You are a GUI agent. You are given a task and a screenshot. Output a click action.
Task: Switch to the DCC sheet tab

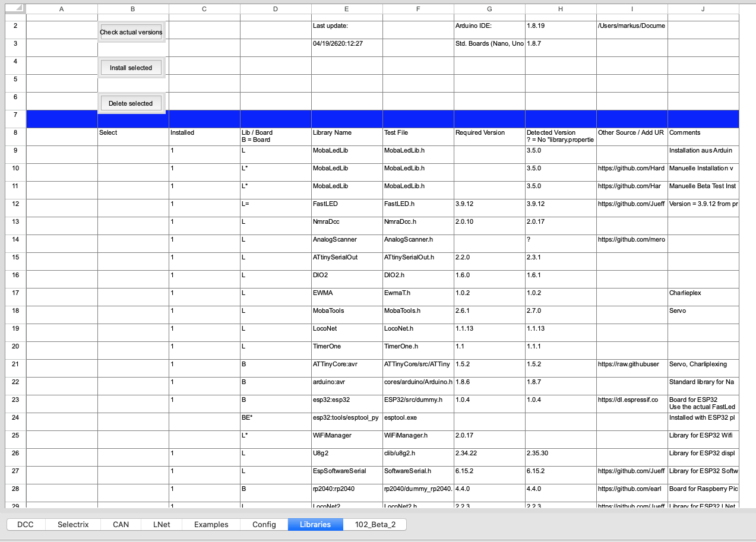[25, 525]
